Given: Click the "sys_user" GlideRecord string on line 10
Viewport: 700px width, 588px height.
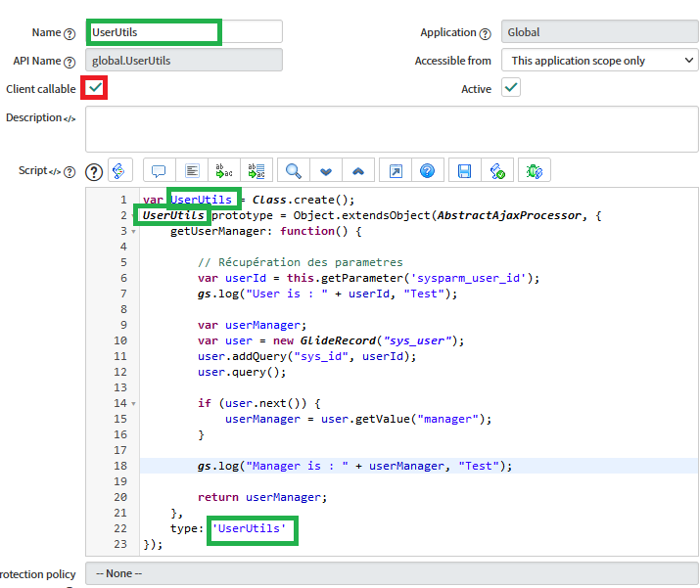Looking at the screenshot, I should tap(417, 340).
